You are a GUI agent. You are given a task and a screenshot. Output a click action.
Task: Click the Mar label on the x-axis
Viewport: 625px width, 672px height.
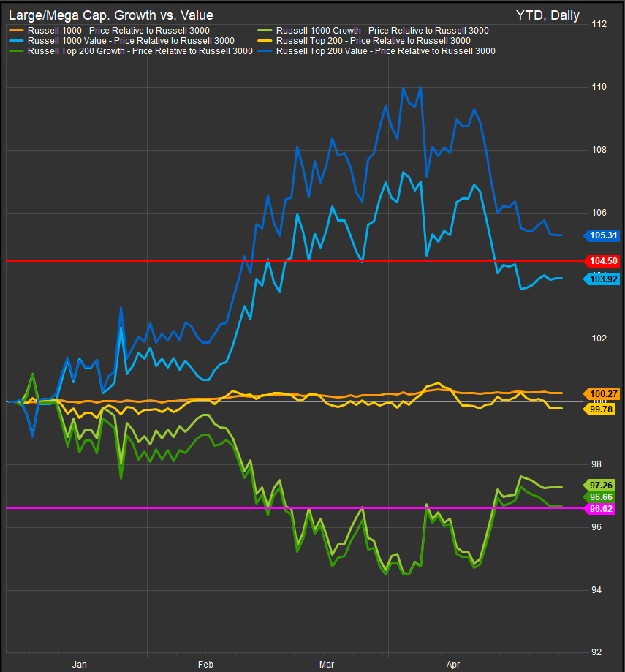[x=327, y=665]
